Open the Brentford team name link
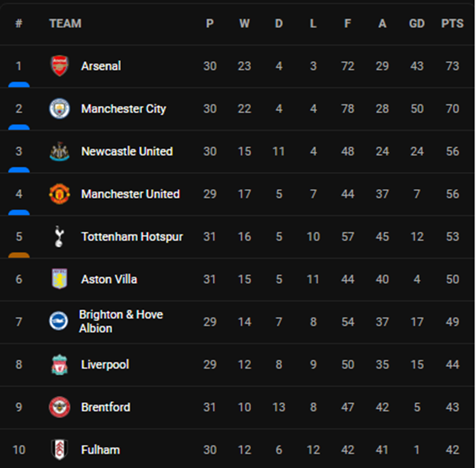Viewport: 476px width, 468px height. tap(106, 407)
